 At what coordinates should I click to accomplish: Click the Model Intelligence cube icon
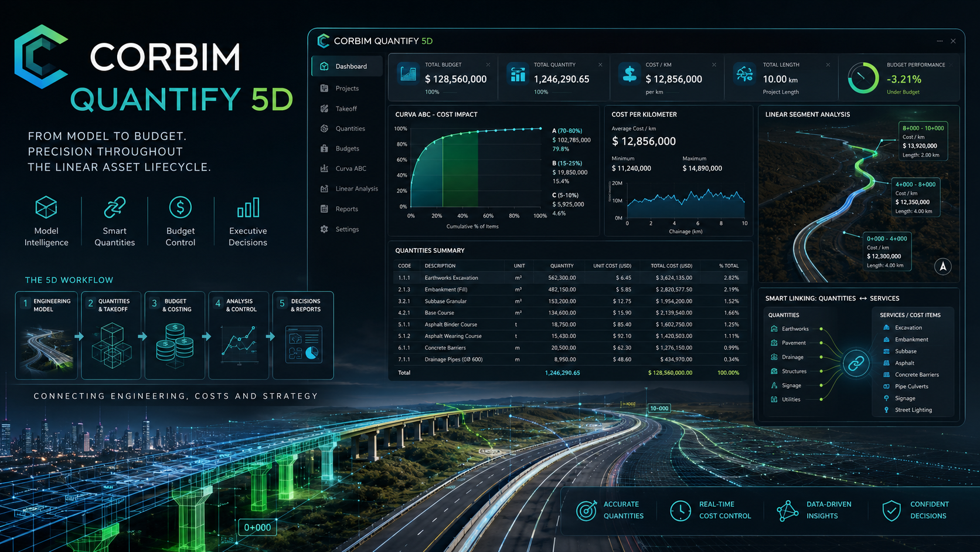click(x=46, y=208)
